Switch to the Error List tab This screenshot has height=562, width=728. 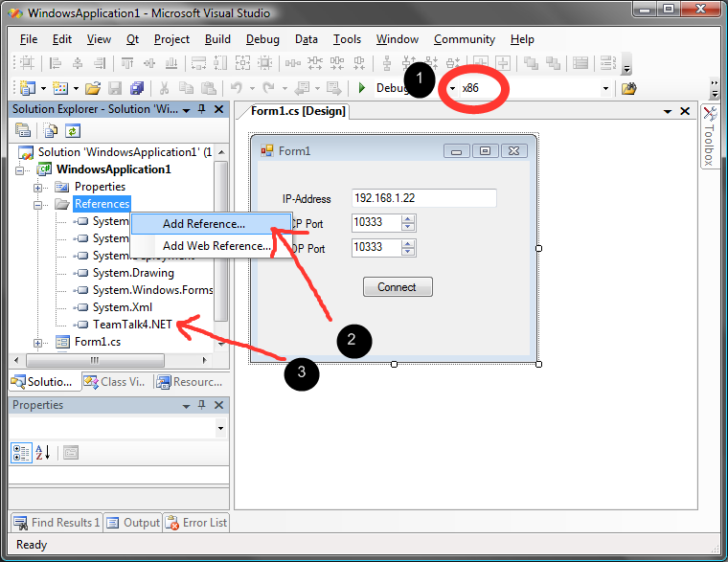(x=196, y=523)
